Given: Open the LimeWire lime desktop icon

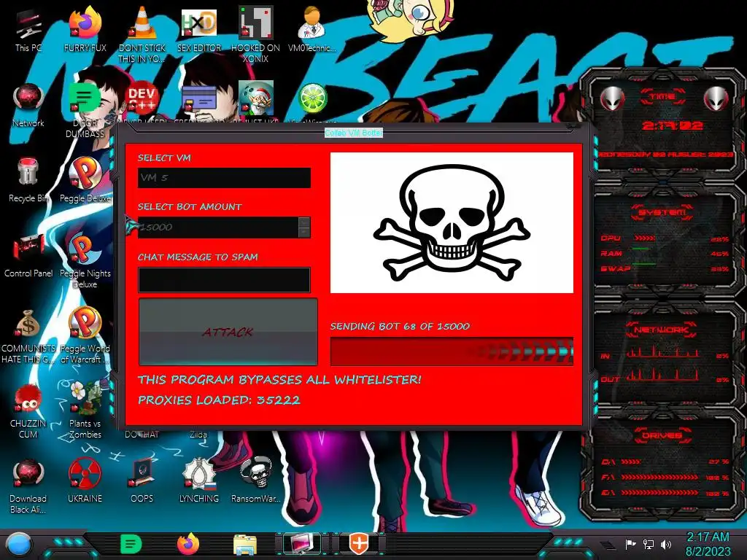Looking at the screenshot, I should point(312,99).
